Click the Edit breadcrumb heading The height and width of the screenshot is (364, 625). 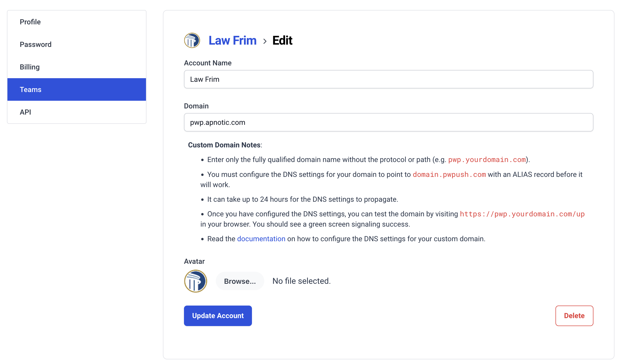[x=282, y=41]
